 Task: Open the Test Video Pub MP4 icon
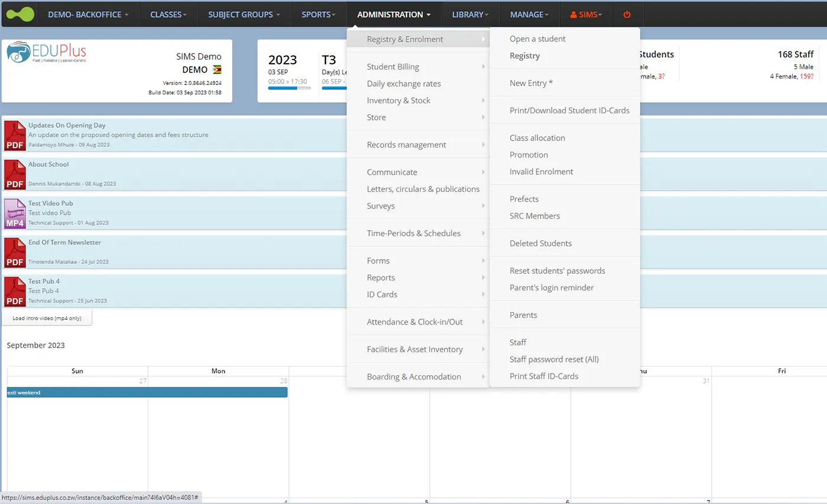coord(15,213)
